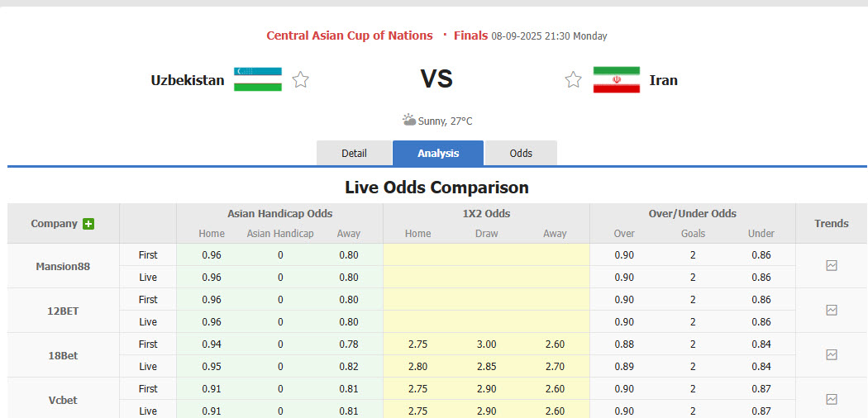Click the Uzbekistan flag icon
The height and width of the screenshot is (418, 868).
pyautogui.click(x=258, y=79)
